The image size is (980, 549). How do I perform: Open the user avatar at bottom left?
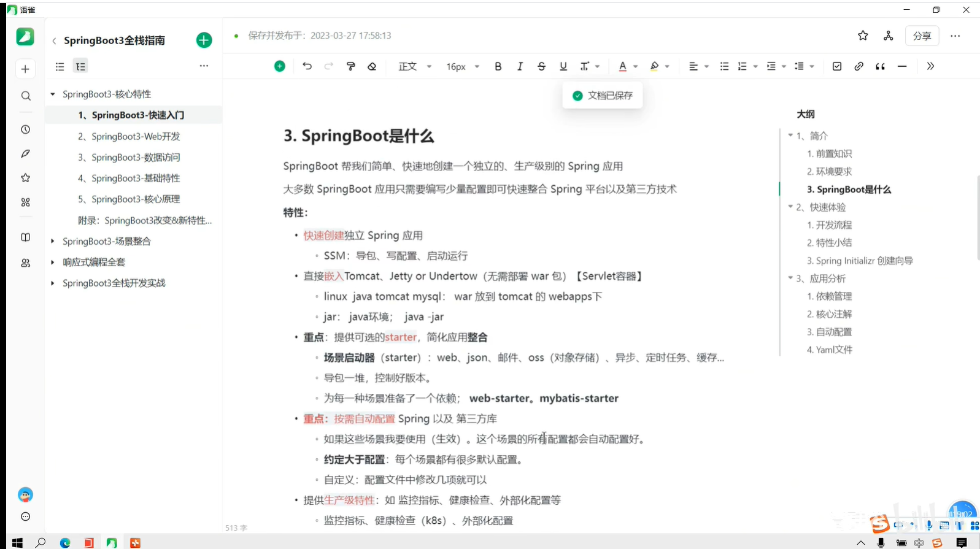(x=25, y=494)
